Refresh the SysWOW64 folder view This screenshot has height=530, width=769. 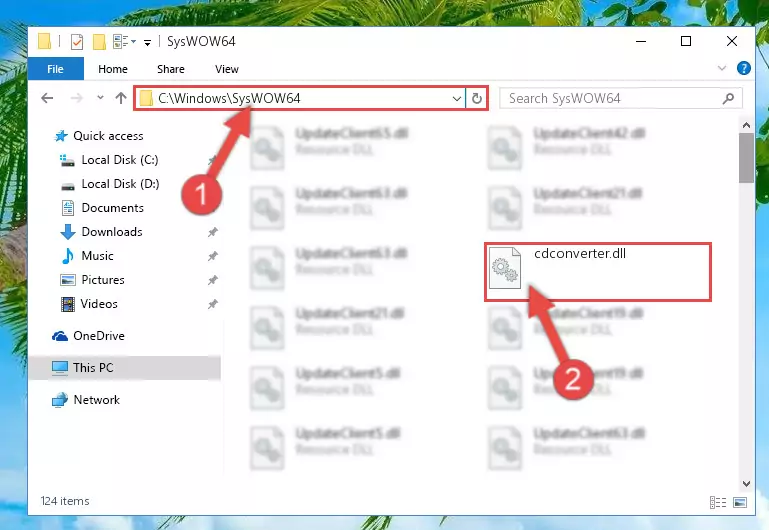pos(476,99)
